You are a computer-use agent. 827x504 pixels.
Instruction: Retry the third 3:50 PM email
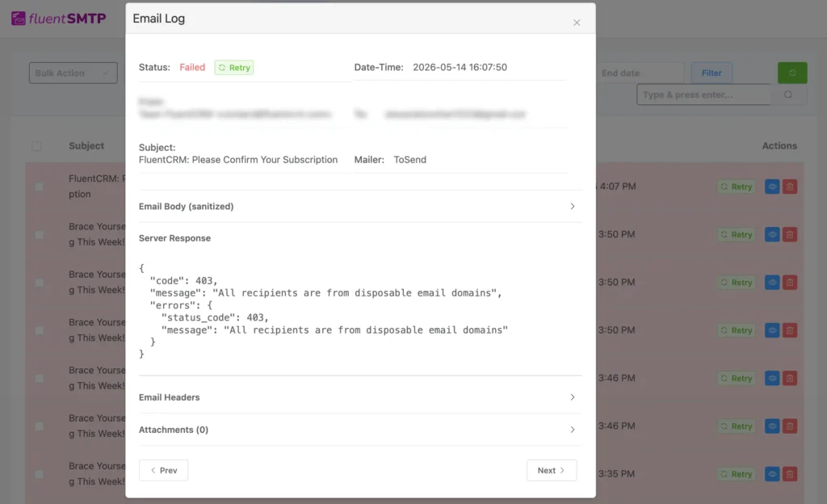[737, 330]
